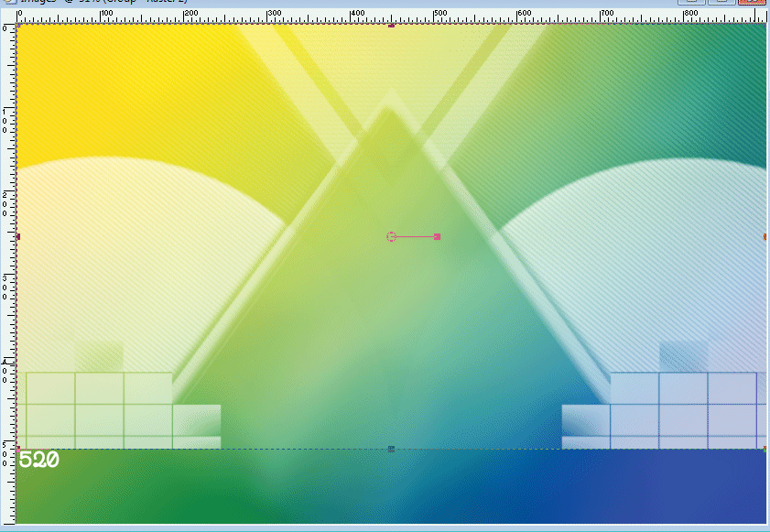Image resolution: width=770 pixels, height=532 pixels.
Task: Click the white "520" text on the canvas
Action: point(38,460)
